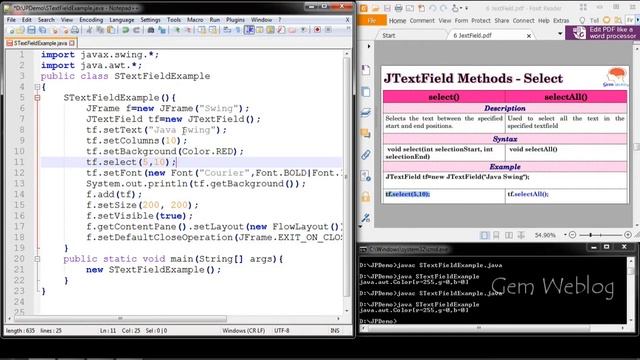Select the STextFieldExample.java document tab

tap(40, 43)
